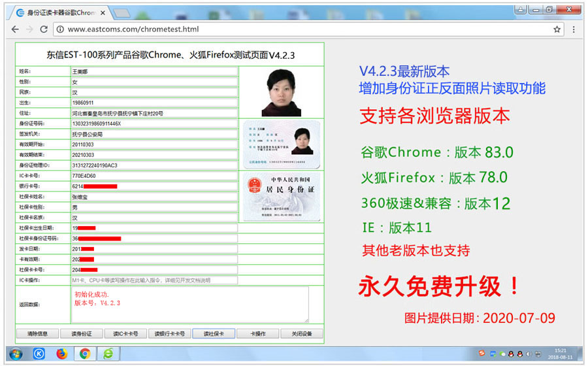Click 有效期开始 field 20110303
The image size is (588, 366).
point(154,144)
